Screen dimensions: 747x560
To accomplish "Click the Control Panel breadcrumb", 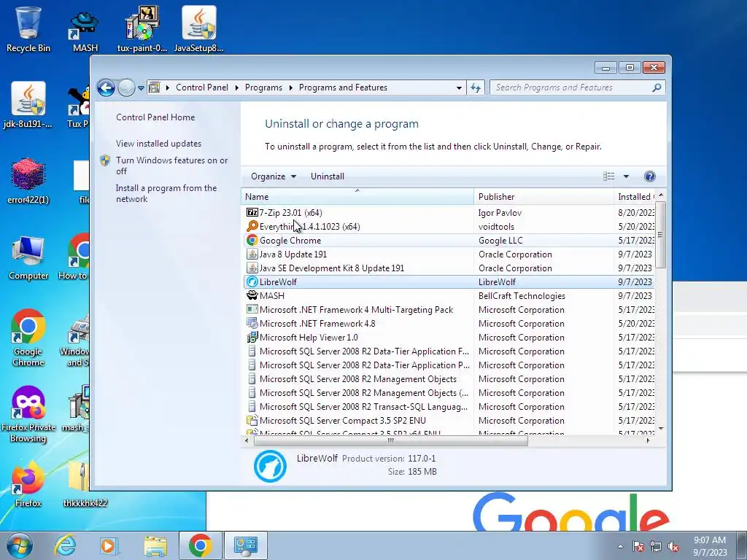I will click(x=202, y=87).
